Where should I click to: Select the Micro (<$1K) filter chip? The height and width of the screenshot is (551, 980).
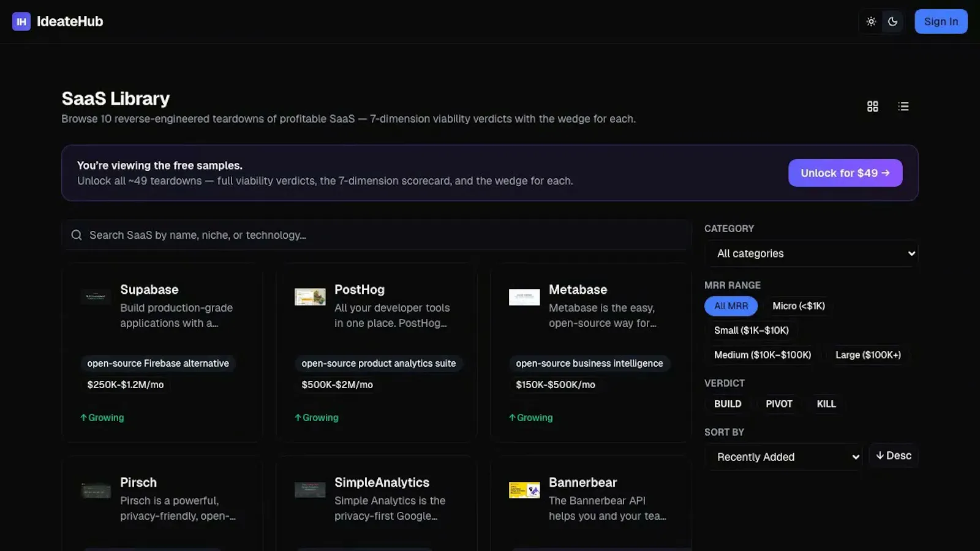[x=799, y=306]
